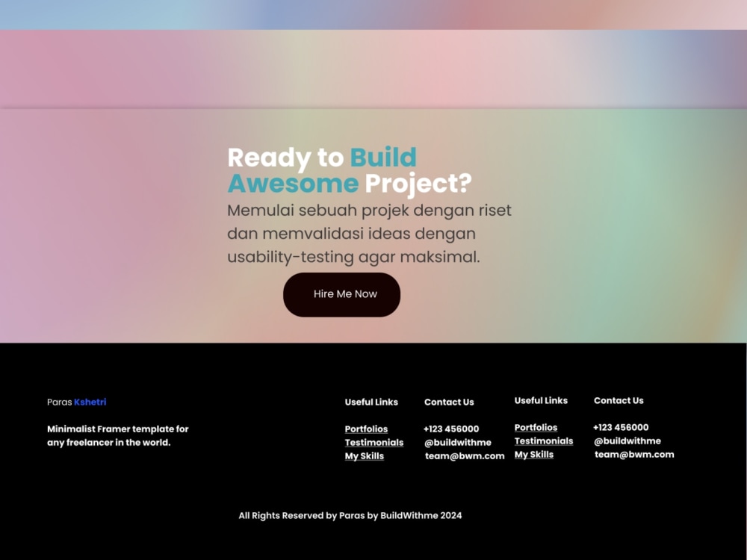Click the second Contact Us heading
The height and width of the screenshot is (560, 747).
(619, 400)
